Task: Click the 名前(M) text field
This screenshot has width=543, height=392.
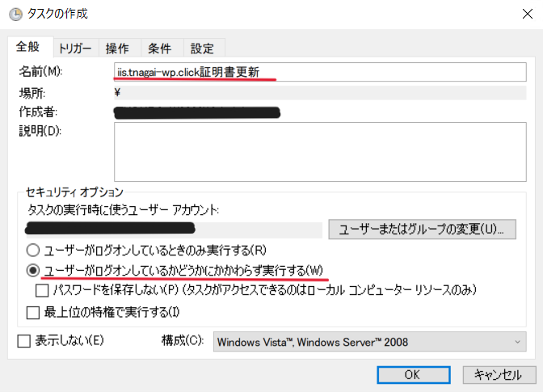Action: [320, 72]
